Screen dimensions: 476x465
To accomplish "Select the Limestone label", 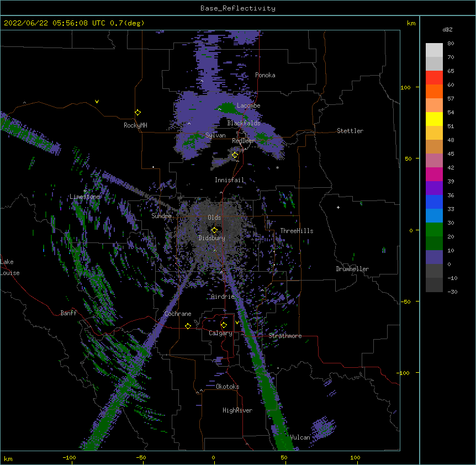I will pyautogui.click(x=84, y=197).
